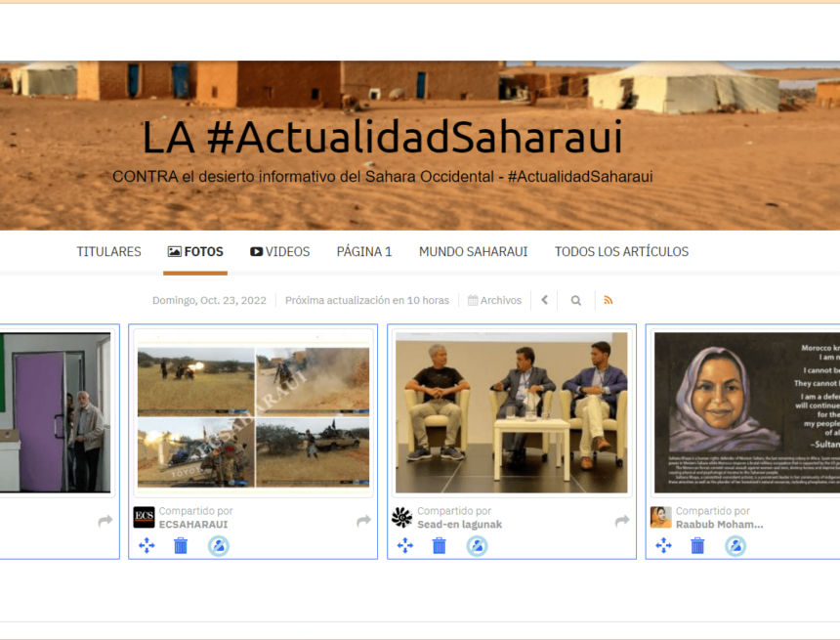This screenshot has width=840, height=640.
Task: Click the left chevron navigation arrow
Action: (x=544, y=300)
